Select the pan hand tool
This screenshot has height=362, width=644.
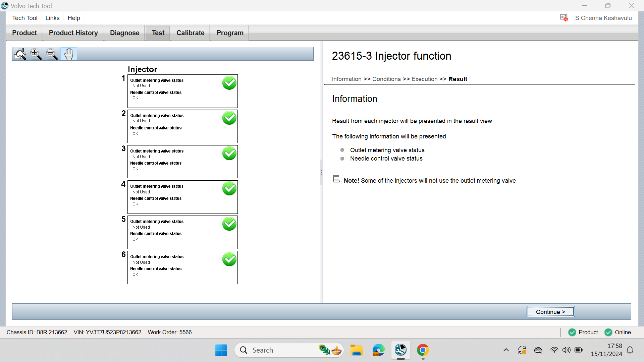click(69, 54)
